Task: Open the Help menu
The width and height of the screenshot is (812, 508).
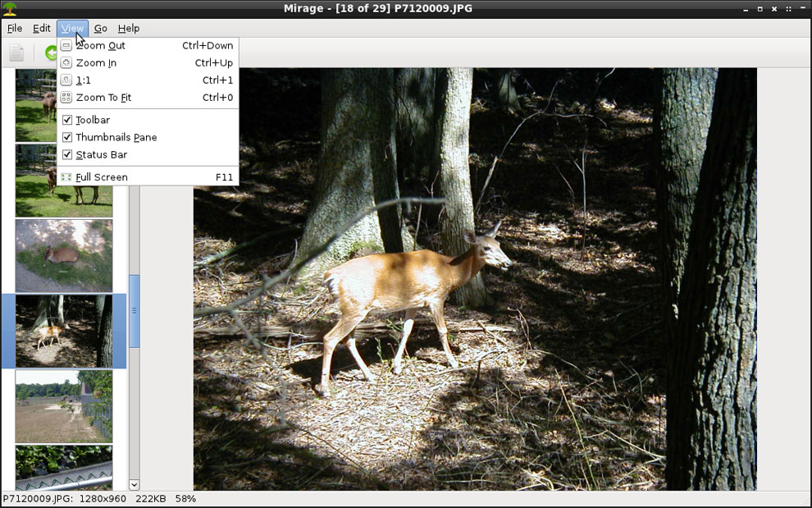Action: [129, 29]
